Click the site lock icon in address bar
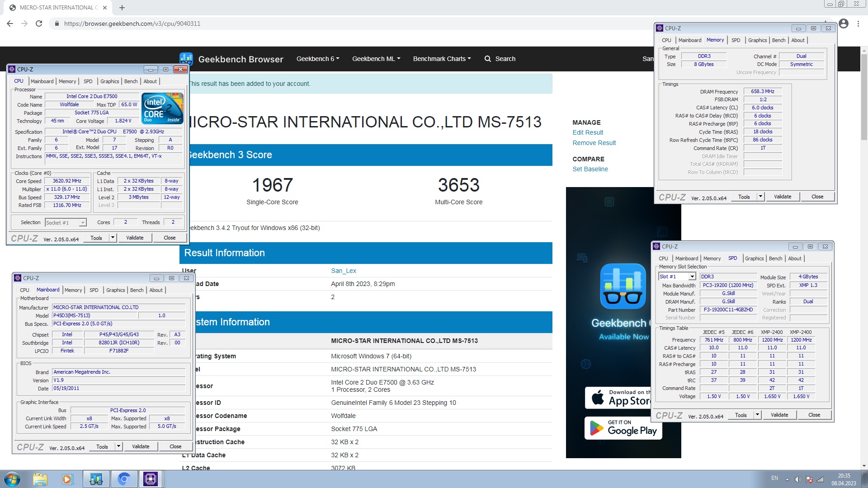Screen dimensions: 868x488 coord(57,23)
